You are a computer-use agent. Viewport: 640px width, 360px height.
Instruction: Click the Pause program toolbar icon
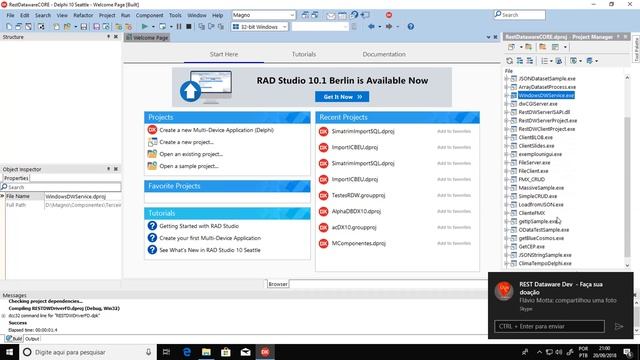(x=179, y=27)
